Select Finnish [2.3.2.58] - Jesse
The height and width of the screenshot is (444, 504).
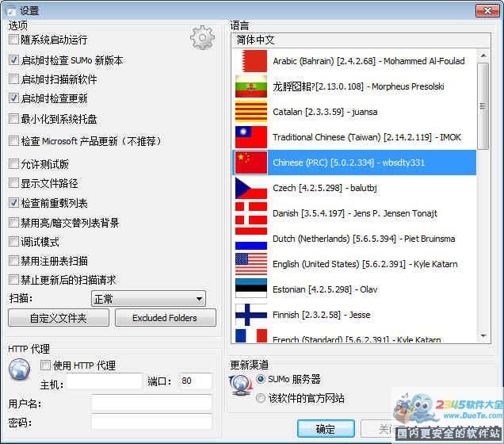354,315
